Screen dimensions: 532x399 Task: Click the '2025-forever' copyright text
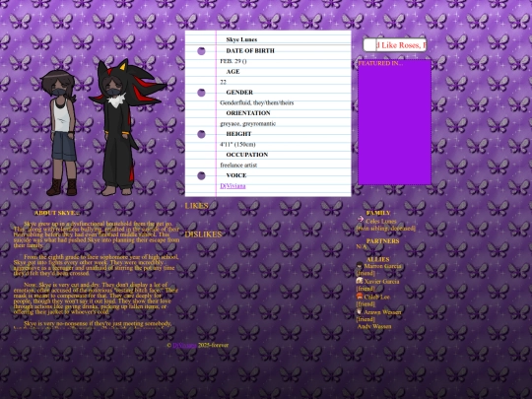pyautogui.click(x=213, y=345)
